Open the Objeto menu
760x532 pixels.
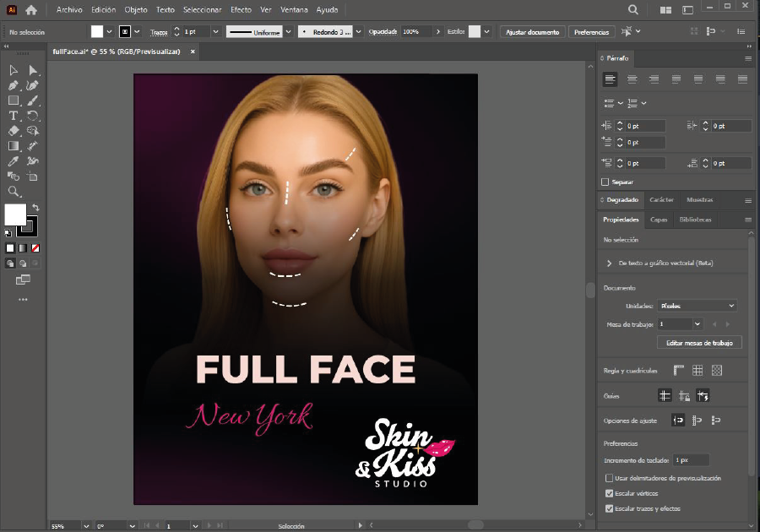click(136, 9)
